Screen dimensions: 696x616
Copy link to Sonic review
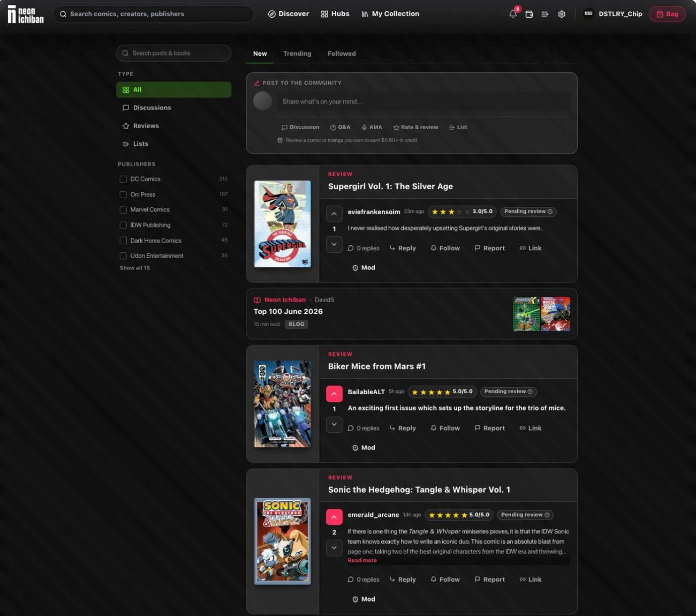pos(530,580)
